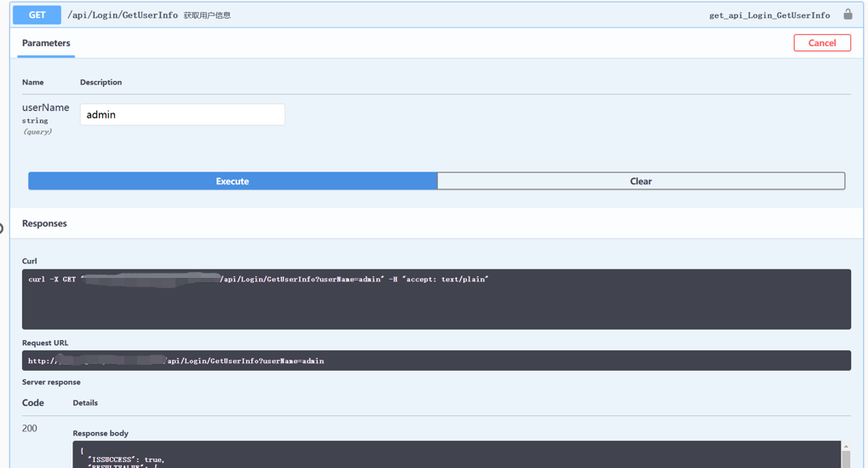Click the Name column header
Viewport: 868px width, 468px height.
(x=32, y=82)
